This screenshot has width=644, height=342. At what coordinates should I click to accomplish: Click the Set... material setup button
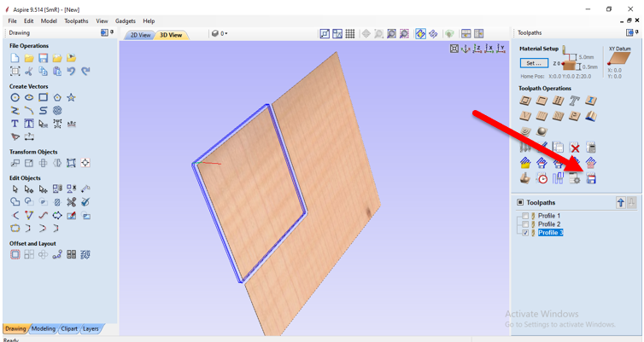coord(534,63)
